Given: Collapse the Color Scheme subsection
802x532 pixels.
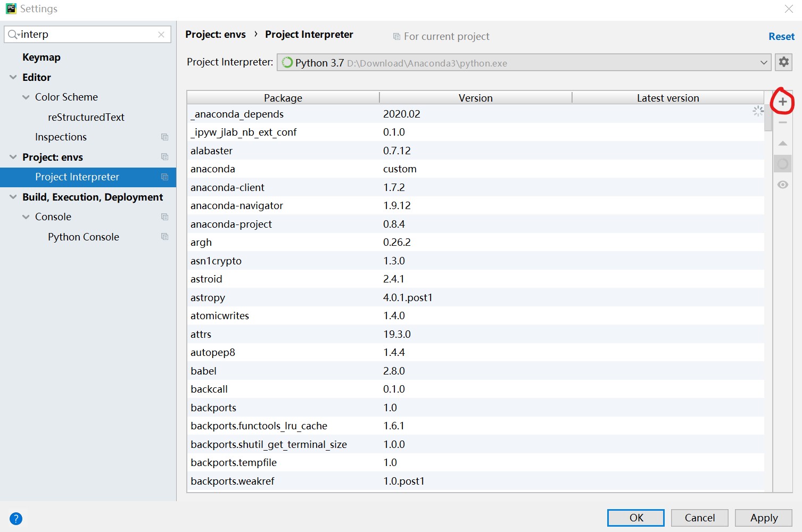Looking at the screenshot, I should pyautogui.click(x=26, y=97).
